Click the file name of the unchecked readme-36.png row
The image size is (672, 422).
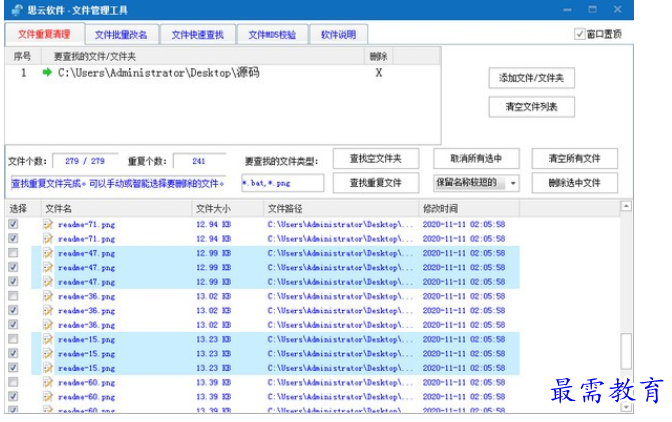(87, 296)
